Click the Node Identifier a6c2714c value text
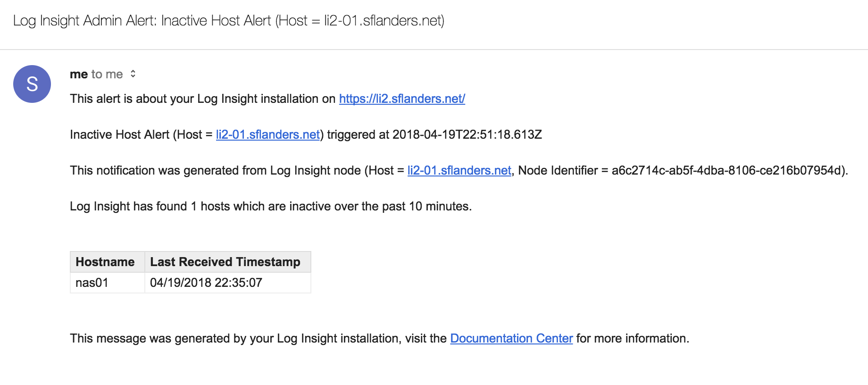Viewport: 868px width, 385px height. coord(726,170)
